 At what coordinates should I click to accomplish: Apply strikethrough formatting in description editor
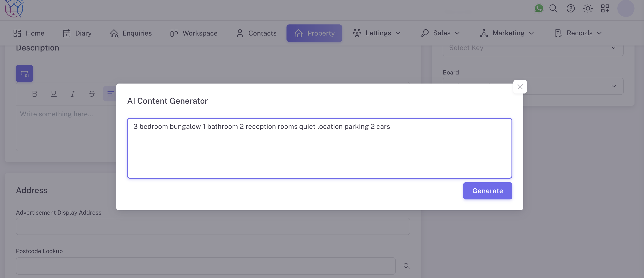click(92, 94)
